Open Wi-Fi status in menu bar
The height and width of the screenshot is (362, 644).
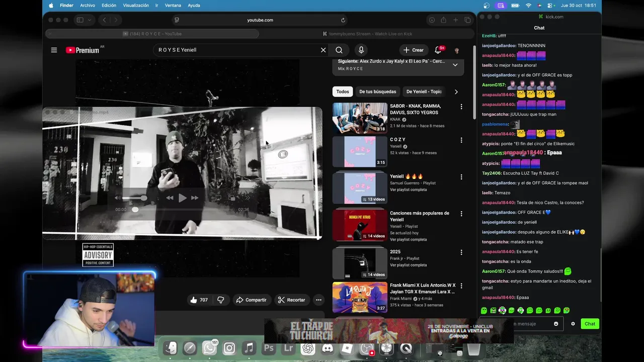click(x=528, y=6)
